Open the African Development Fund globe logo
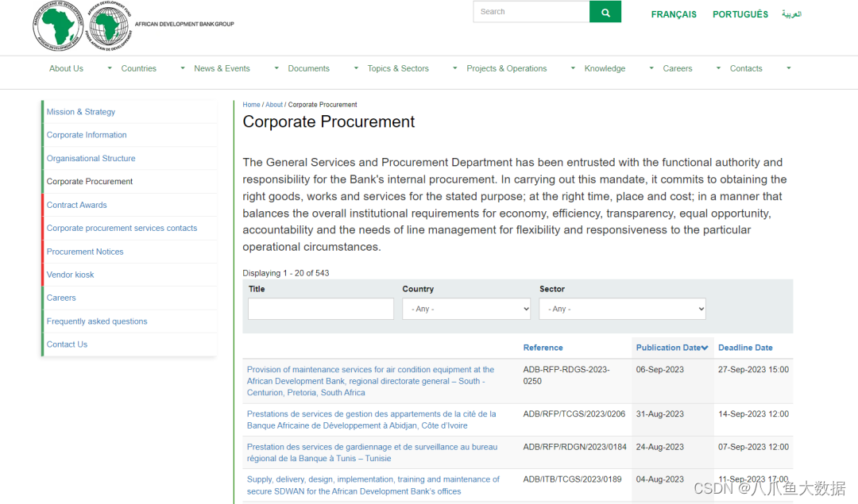 click(x=110, y=25)
